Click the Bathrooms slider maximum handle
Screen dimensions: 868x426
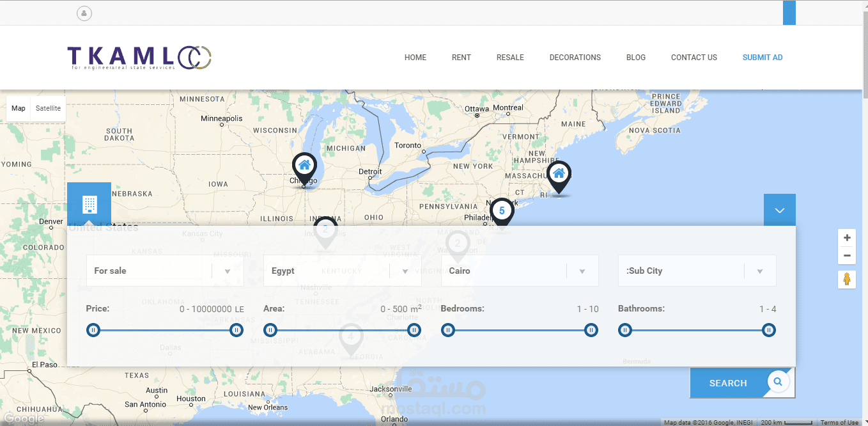(769, 330)
